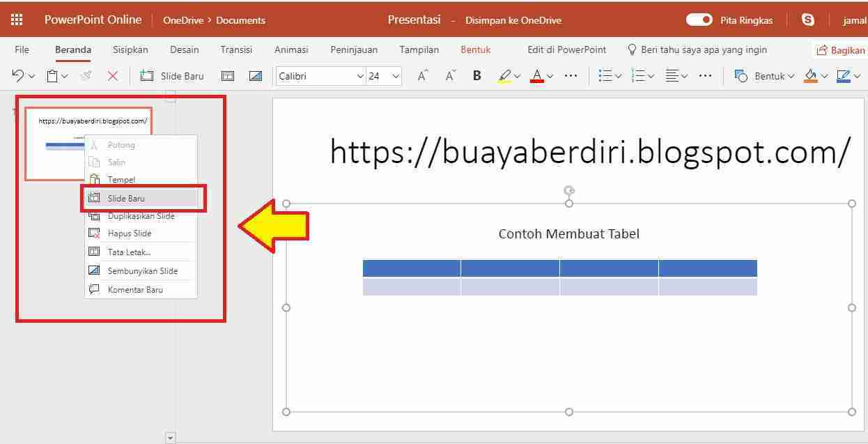868x444 pixels.
Task: Open more font options ellipsis
Action: pos(571,76)
